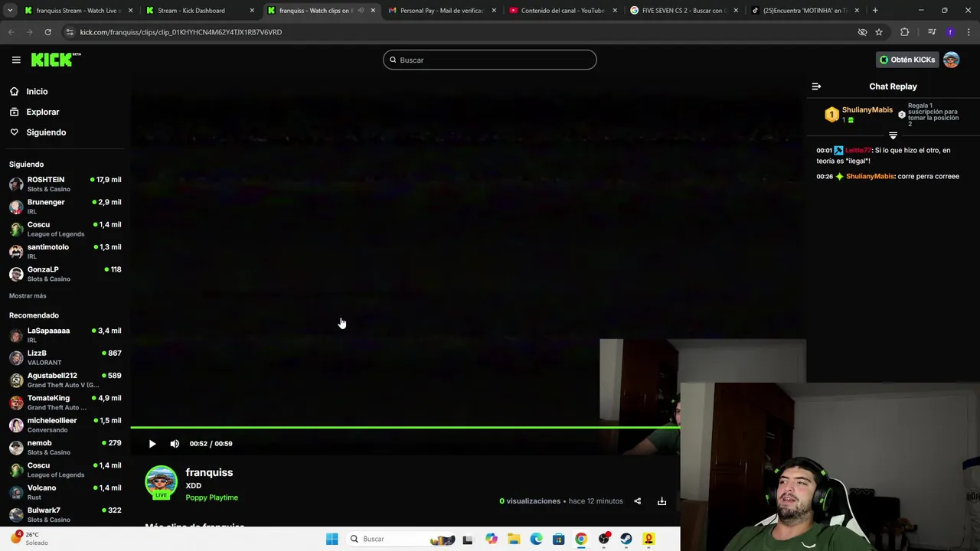The image size is (980, 551).
Task: Play the clip with play button
Action: point(152,444)
